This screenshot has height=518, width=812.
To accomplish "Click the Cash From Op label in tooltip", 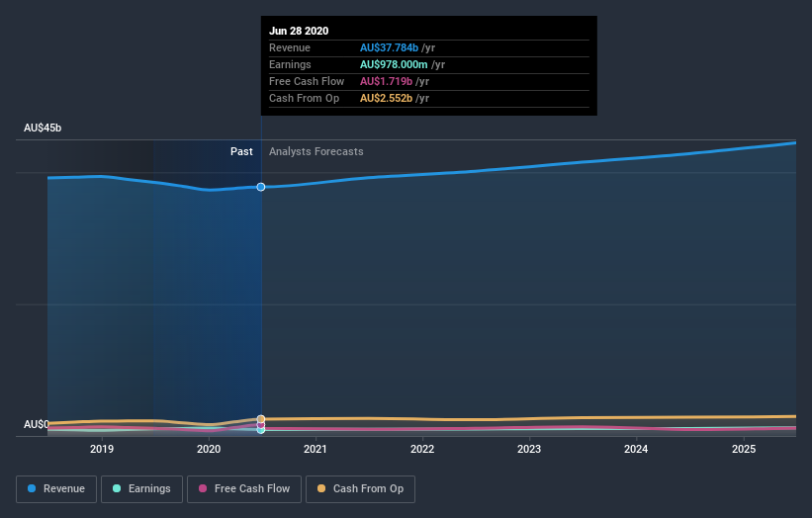I will [x=304, y=98].
